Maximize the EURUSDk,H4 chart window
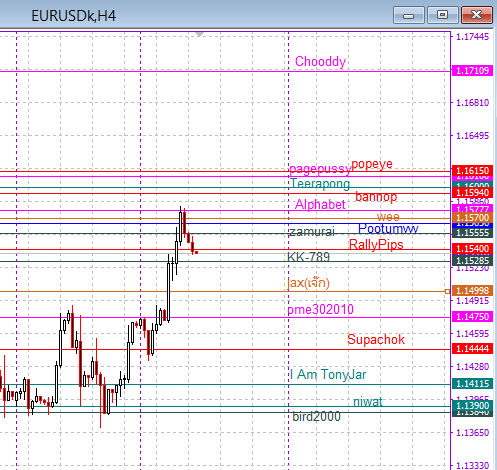The width and height of the screenshot is (497, 470). point(443,15)
